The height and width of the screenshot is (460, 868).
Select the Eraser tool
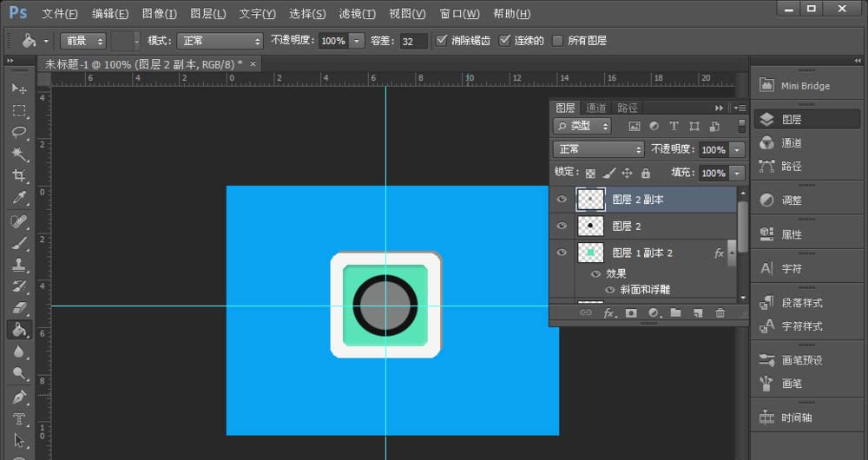click(19, 308)
